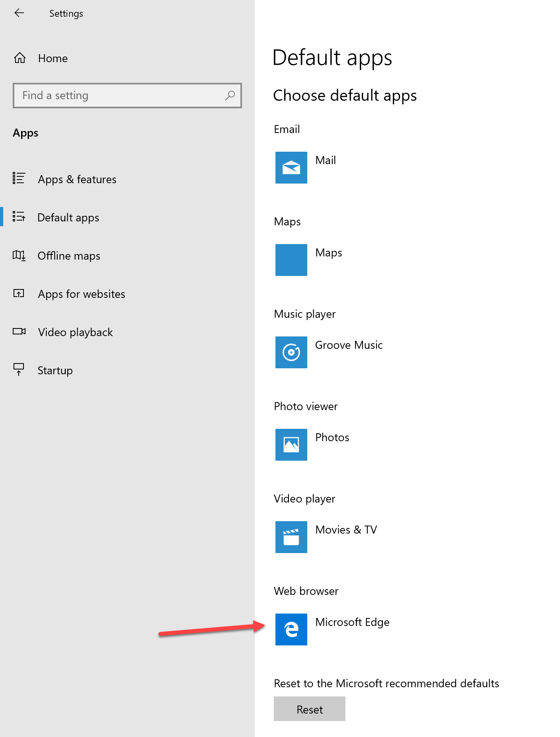Click the Microsoft Edge tile icon
Screen dimensions: 560x737
coord(291,629)
